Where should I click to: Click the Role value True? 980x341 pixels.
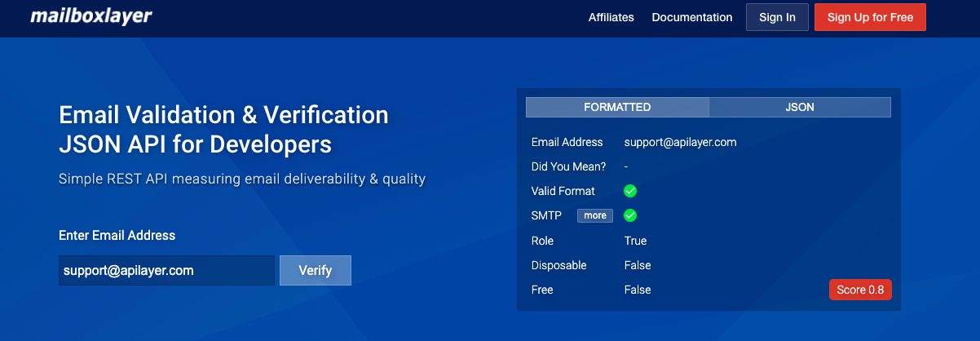(x=636, y=241)
